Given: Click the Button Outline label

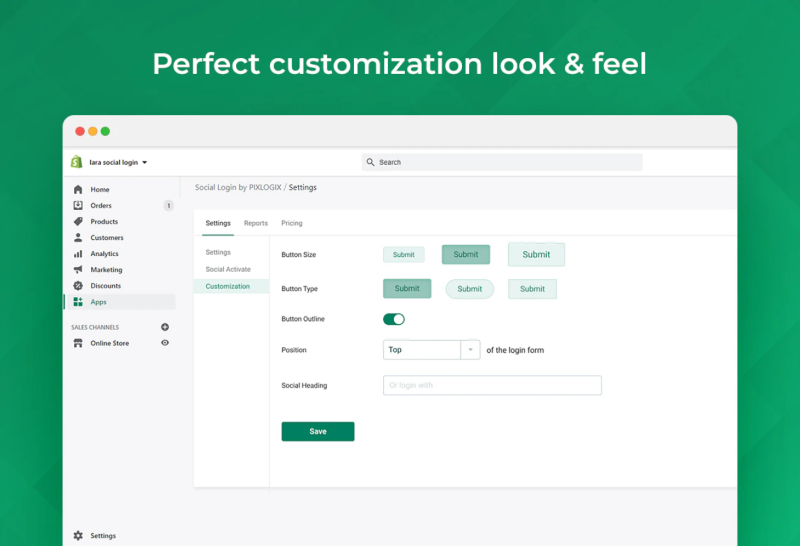Looking at the screenshot, I should (303, 318).
